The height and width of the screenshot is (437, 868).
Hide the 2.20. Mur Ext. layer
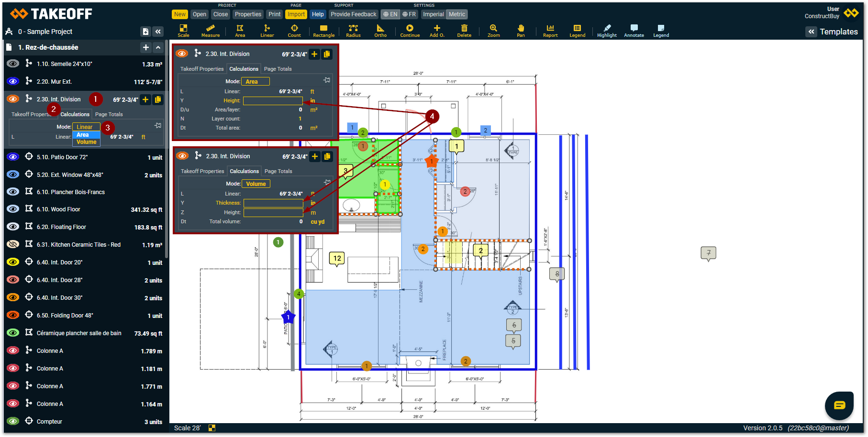coord(13,81)
